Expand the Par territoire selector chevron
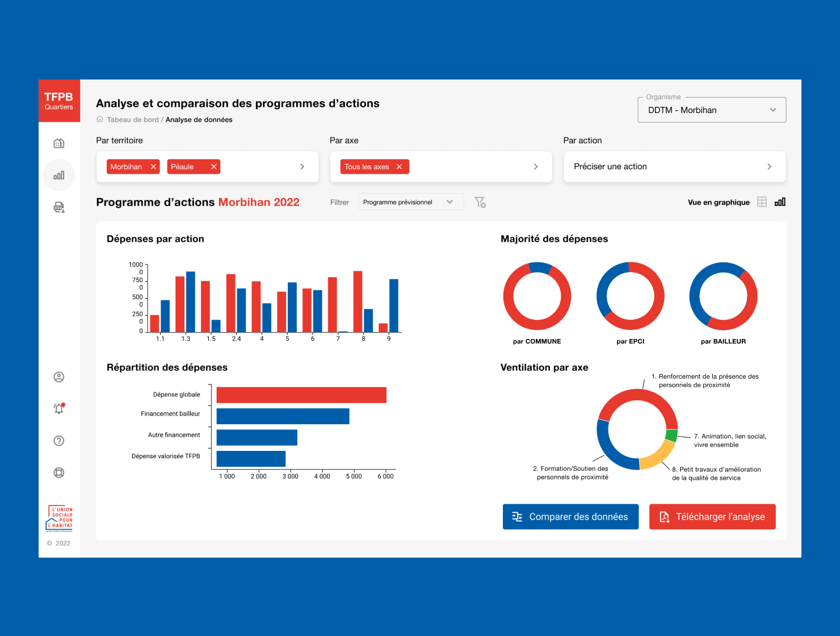Image resolution: width=840 pixels, height=636 pixels. [x=302, y=166]
